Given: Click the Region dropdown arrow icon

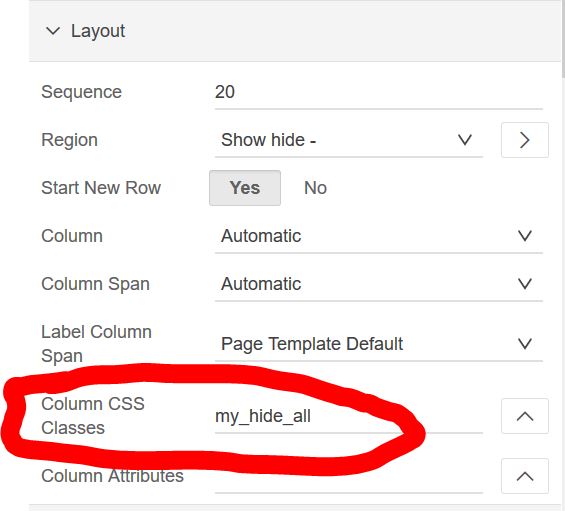Looking at the screenshot, I should coord(465,140).
